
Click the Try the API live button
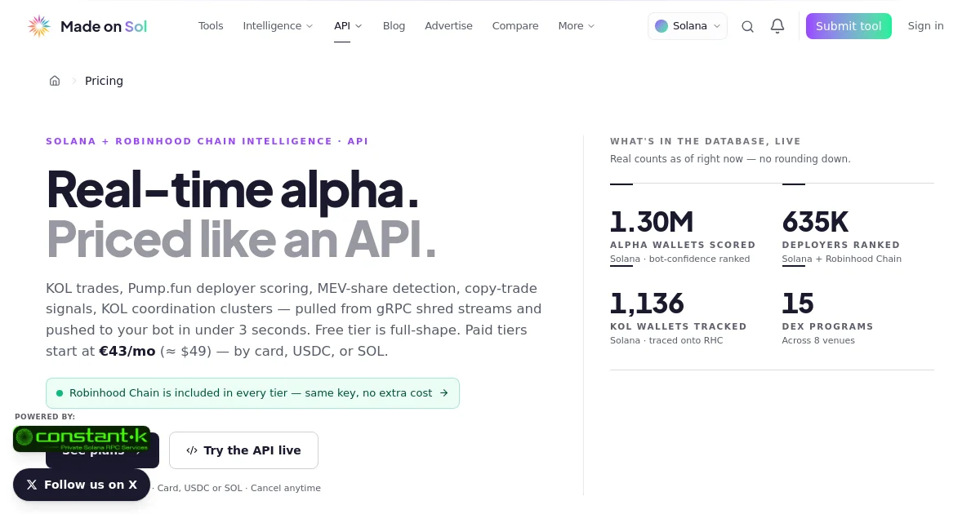pyautogui.click(x=243, y=450)
